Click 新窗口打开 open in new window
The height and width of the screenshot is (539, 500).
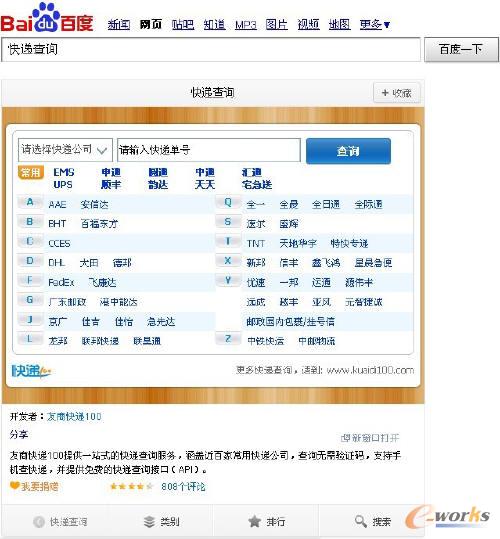point(370,438)
